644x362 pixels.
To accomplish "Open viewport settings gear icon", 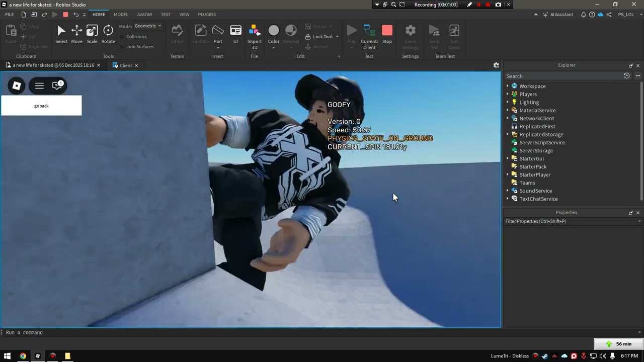I will point(496,65).
